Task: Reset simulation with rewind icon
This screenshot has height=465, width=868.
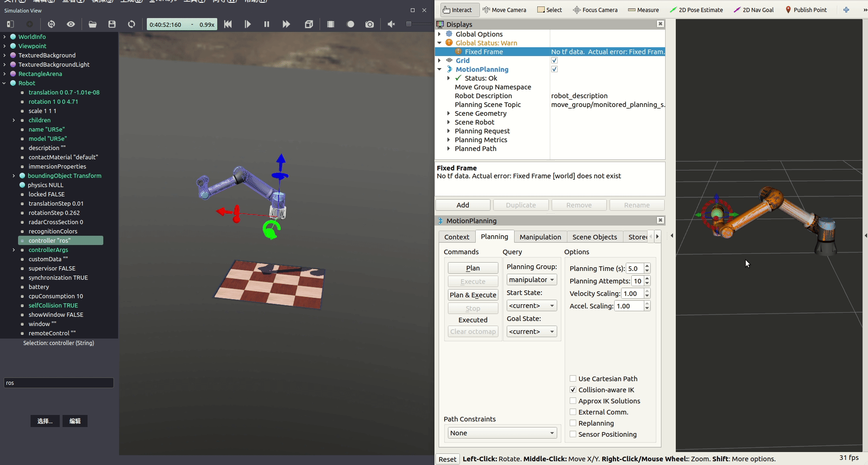Action: click(228, 24)
